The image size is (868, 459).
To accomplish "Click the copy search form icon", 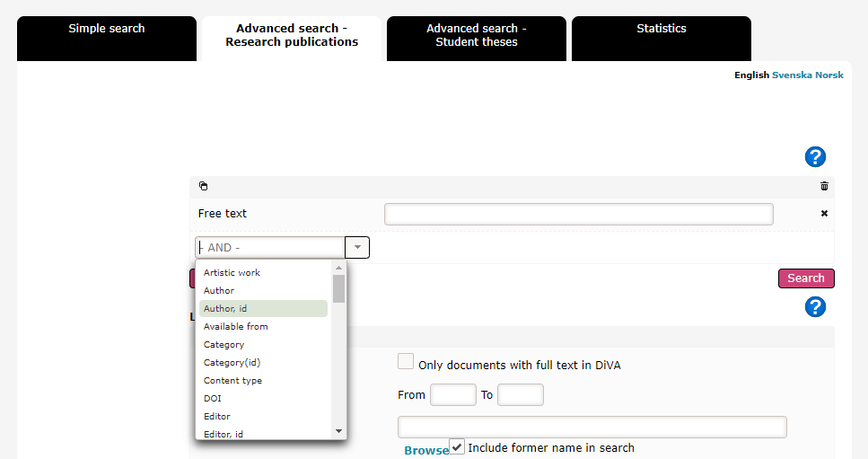I will (x=204, y=187).
